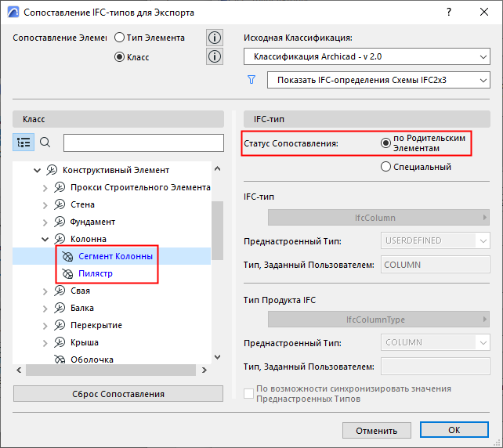Click the icon next to Конструктивный Элемент
Image resolution: width=503 pixels, height=448 pixels.
pyautogui.click(x=52, y=170)
